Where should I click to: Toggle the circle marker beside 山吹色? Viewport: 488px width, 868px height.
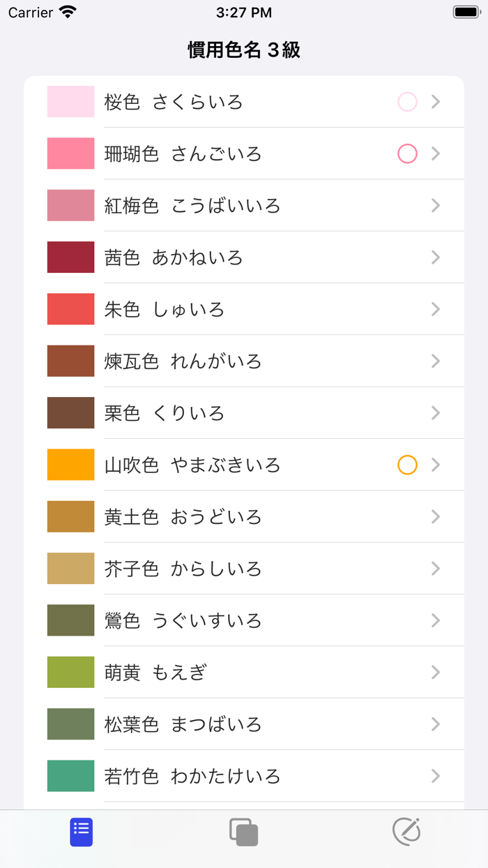[407, 465]
